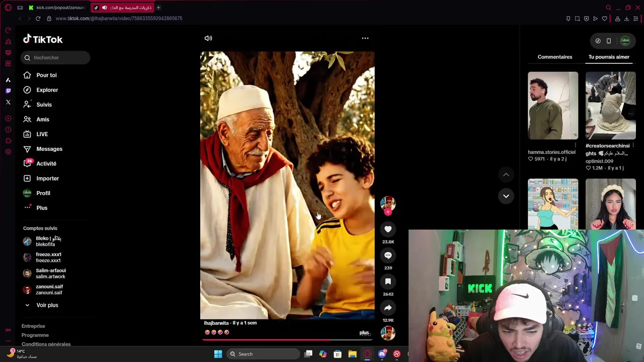Click the taskbar Search box

point(263,354)
